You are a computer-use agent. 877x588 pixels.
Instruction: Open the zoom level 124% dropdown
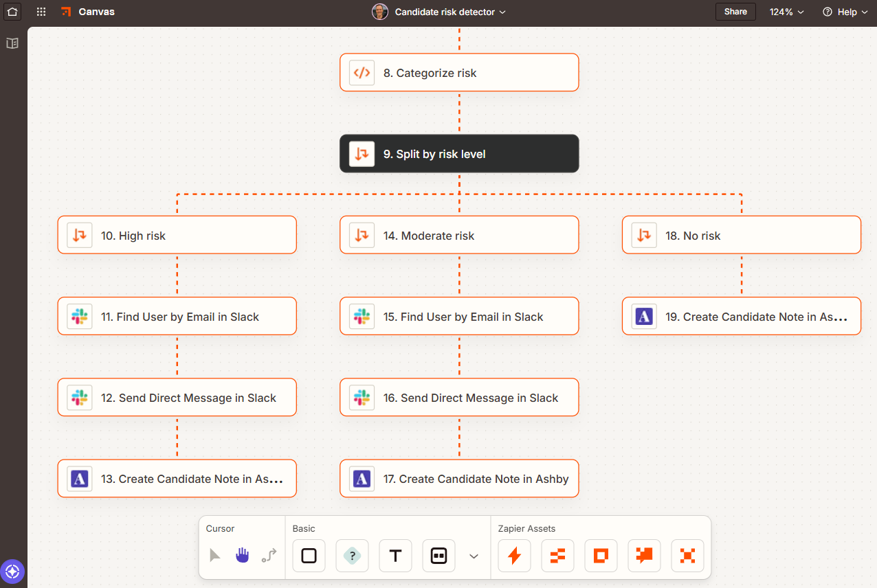pos(786,12)
